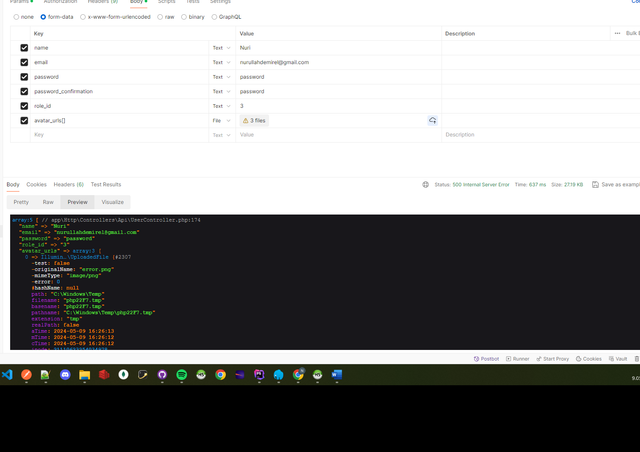Open Vault in the footer bar
Screen dimensions: 640x452
(x=618, y=359)
